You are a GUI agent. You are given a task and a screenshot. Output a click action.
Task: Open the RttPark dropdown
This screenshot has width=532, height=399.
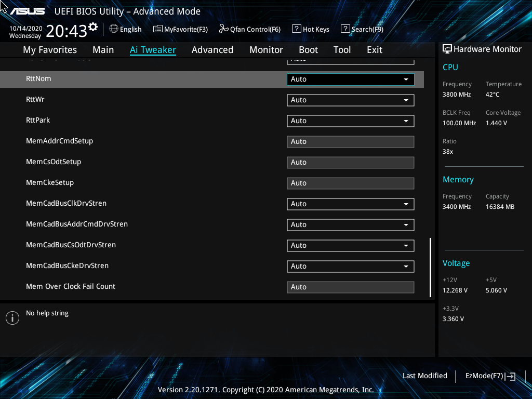(x=351, y=121)
